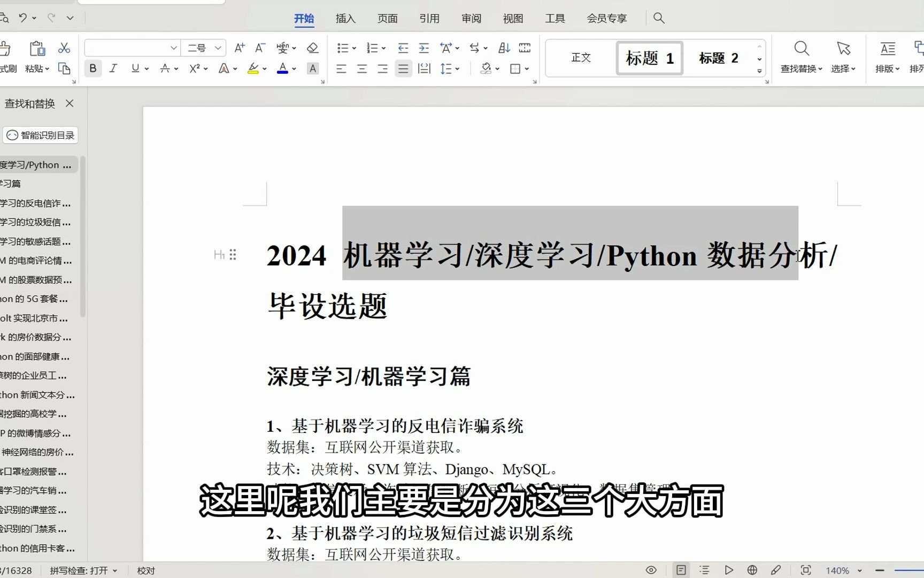This screenshot has height=578, width=924.
Task: Click the yellow highlight color button
Action: (253, 69)
